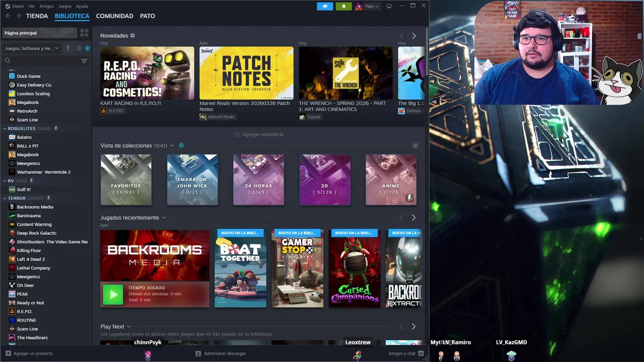This screenshot has width=644, height=362.
Task: Open friends and chat icon
Action: click(421, 353)
